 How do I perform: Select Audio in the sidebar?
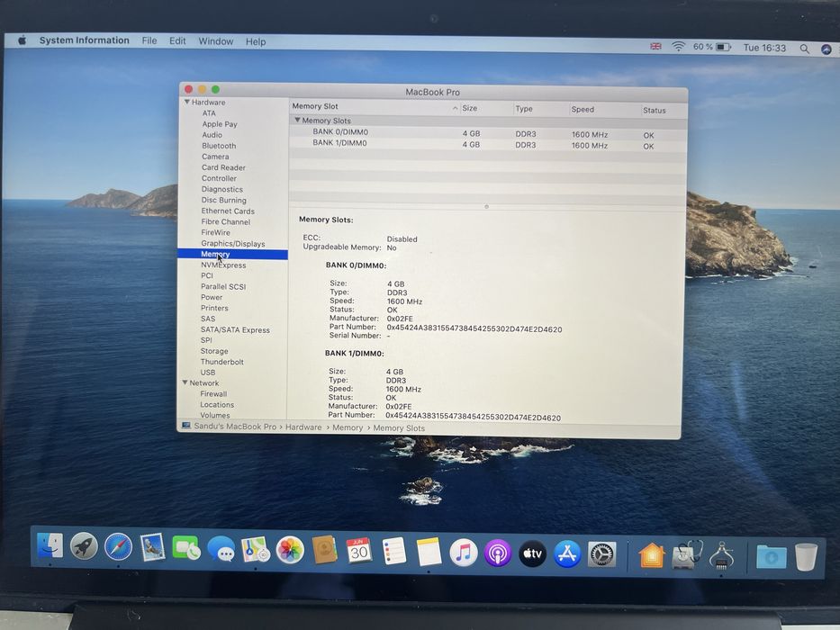pyautogui.click(x=212, y=134)
